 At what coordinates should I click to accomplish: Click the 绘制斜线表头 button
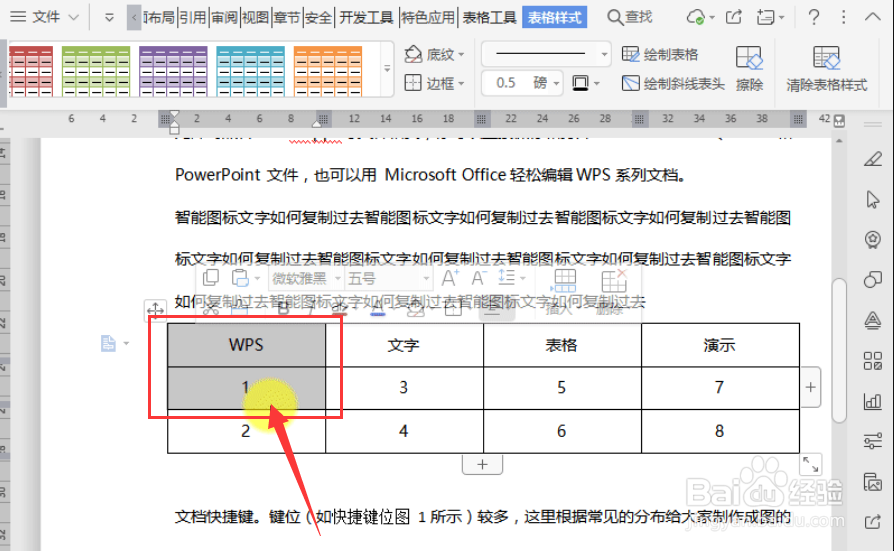point(673,84)
